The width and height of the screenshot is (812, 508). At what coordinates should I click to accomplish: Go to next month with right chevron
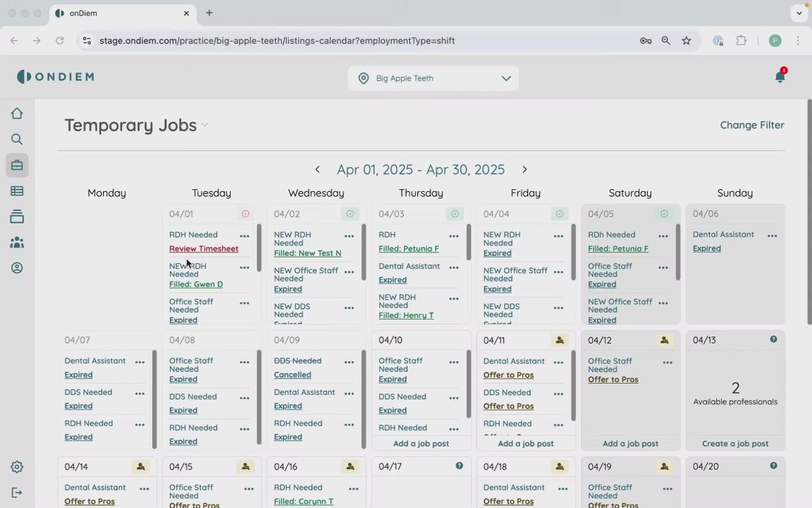click(x=524, y=169)
